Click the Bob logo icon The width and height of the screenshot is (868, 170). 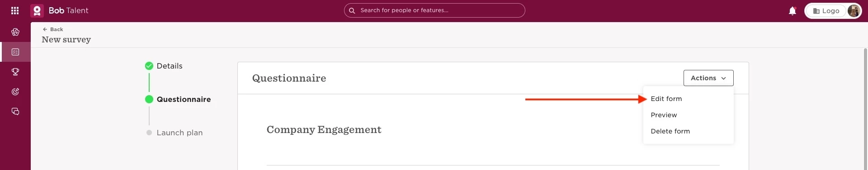[x=37, y=10]
